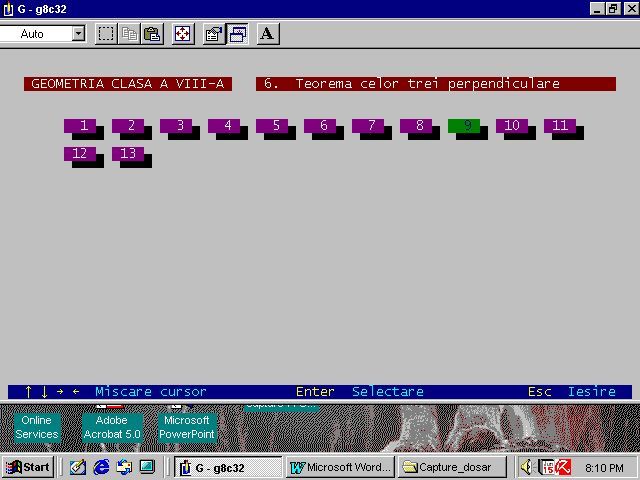
Task: Click the red K tray icon
Action: pyautogui.click(x=564, y=467)
